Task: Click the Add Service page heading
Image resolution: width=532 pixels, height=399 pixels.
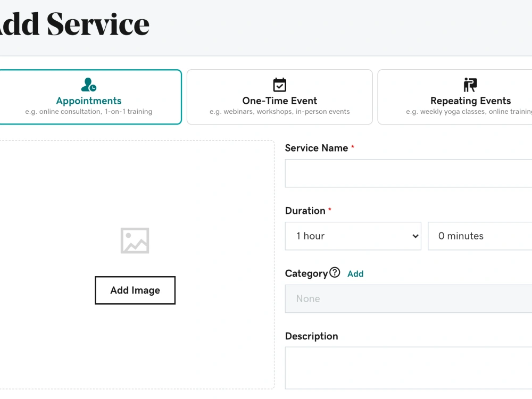Action: click(x=74, y=24)
